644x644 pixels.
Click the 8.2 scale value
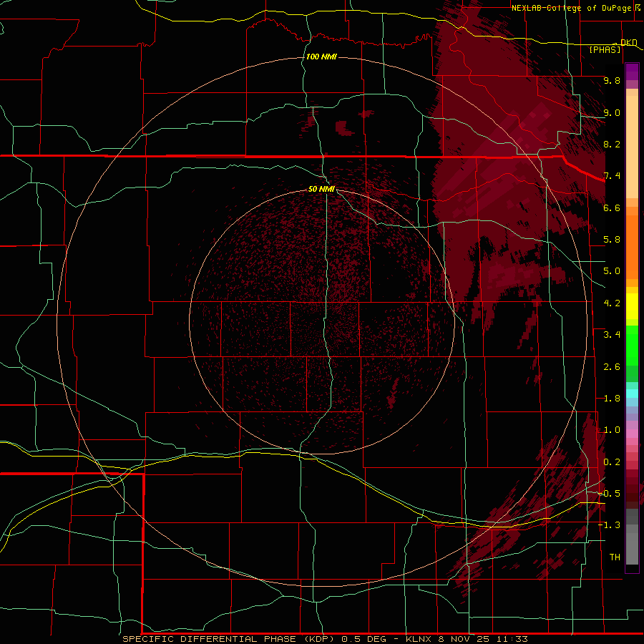[x=612, y=144]
